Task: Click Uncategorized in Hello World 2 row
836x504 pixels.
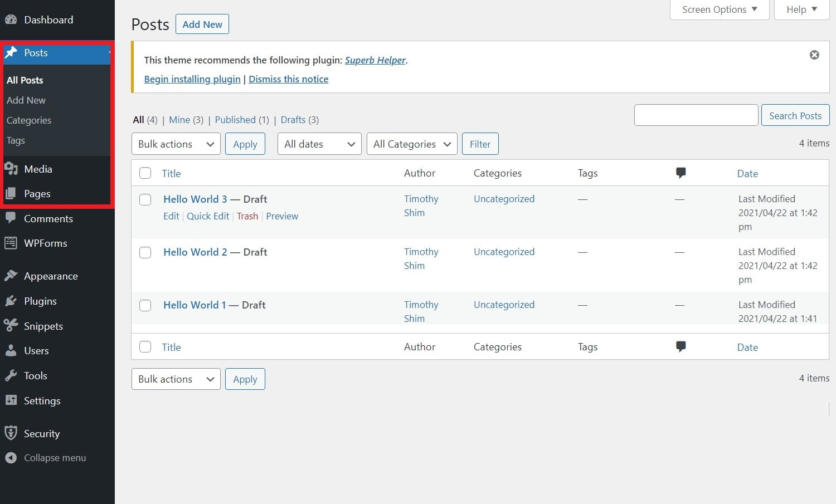Action: tap(504, 252)
